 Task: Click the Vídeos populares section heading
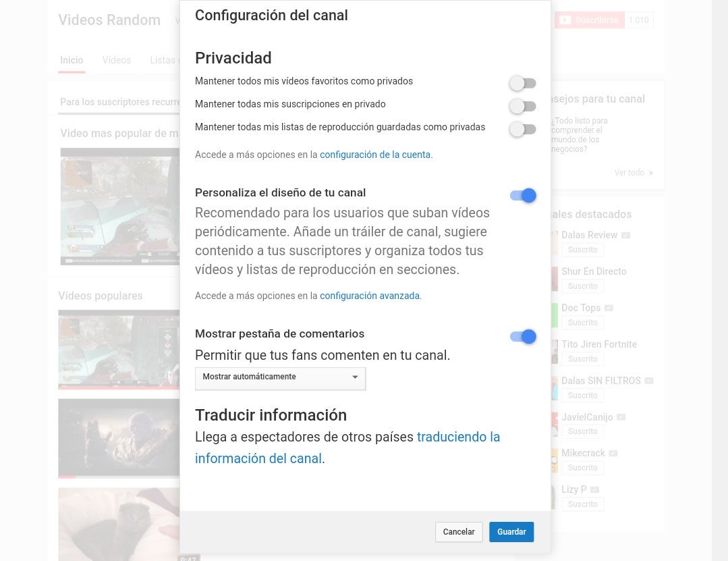coord(101,296)
